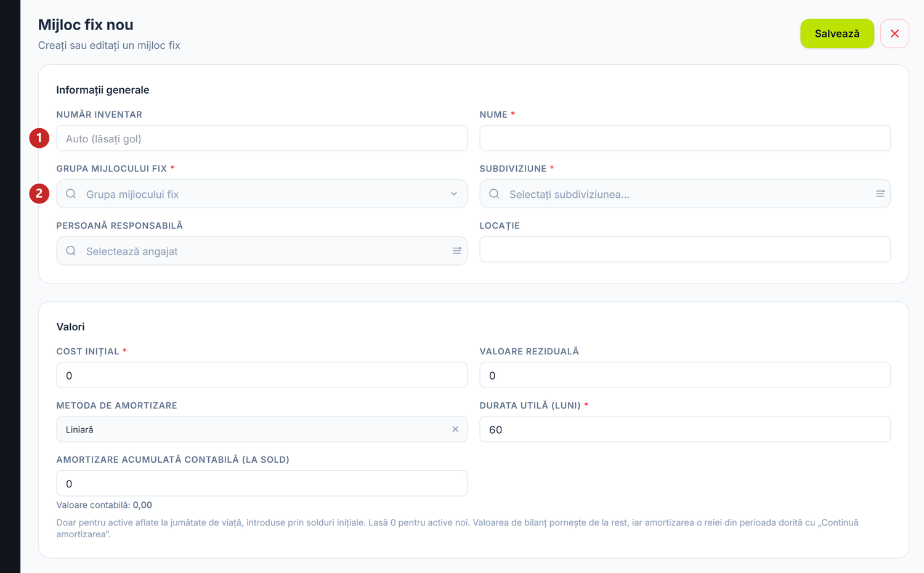Click the help text starting 'Doar pentru active'
The height and width of the screenshot is (573, 924).
point(457,529)
